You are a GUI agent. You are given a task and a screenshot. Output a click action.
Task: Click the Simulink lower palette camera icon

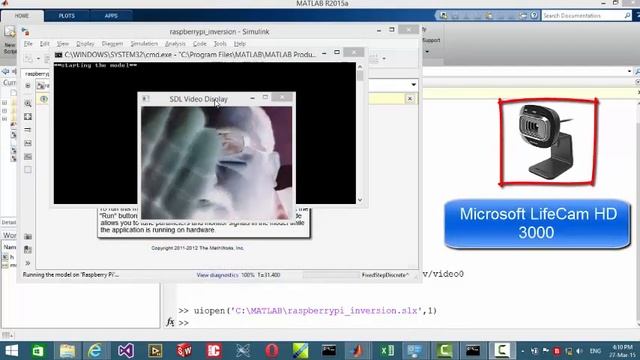[x=28, y=236]
